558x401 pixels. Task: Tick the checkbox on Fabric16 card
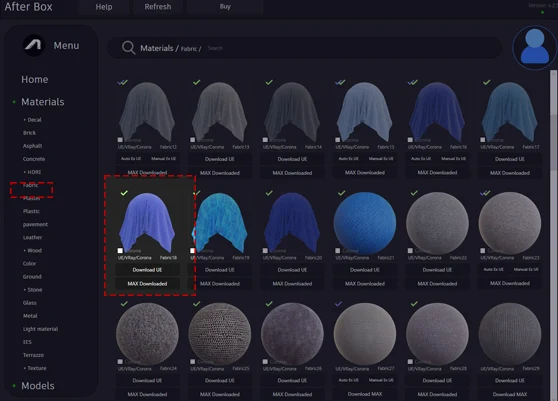[410, 140]
